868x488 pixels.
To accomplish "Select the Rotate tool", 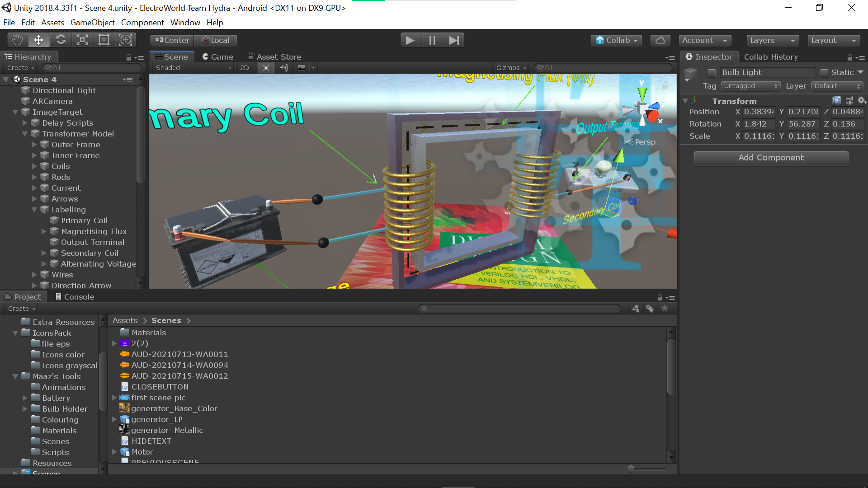I will [x=61, y=40].
